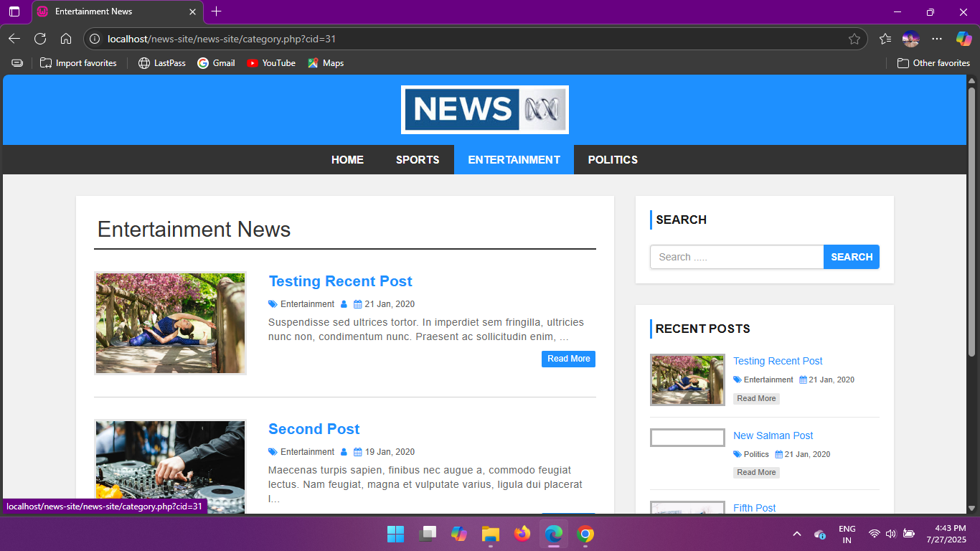
Task: Open the Other favorites folder
Action: click(x=933, y=63)
